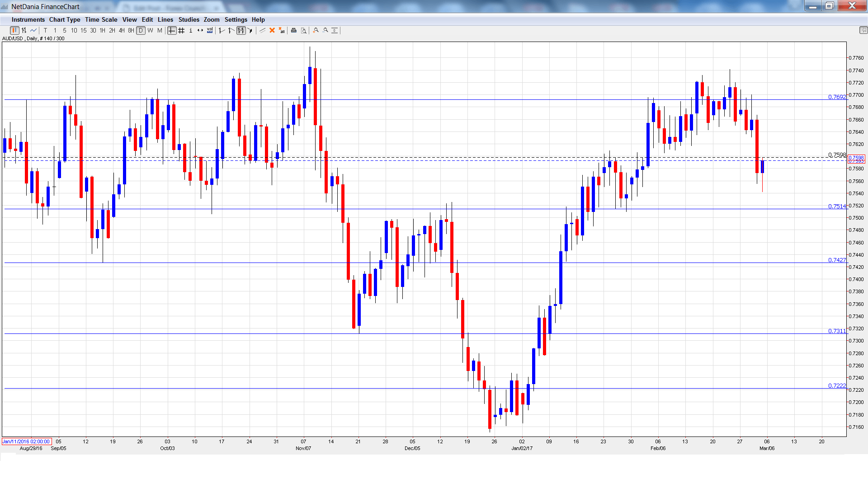868x488 pixels.
Task: Open the Studies menu
Action: pyautogui.click(x=189, y=19)
